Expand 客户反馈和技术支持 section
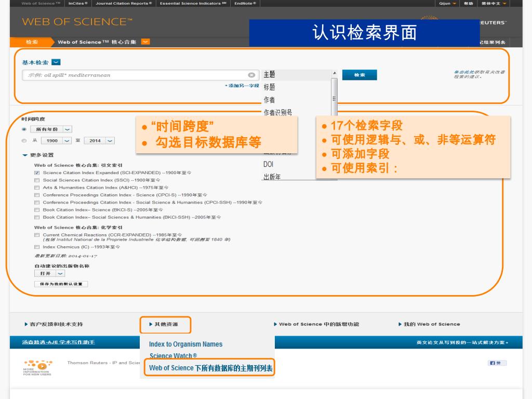Screen dimensions: 532x399 coord(54,324)
